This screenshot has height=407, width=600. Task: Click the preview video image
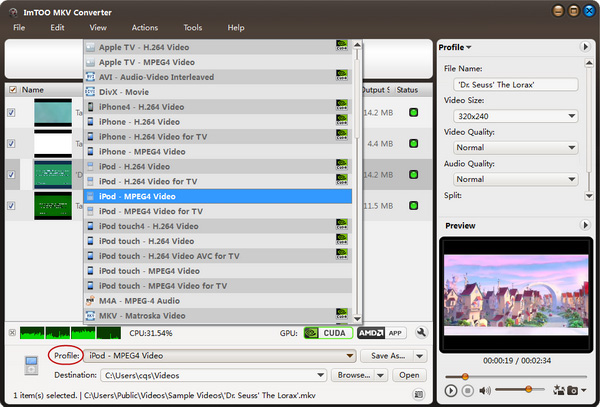coord(516,295)
